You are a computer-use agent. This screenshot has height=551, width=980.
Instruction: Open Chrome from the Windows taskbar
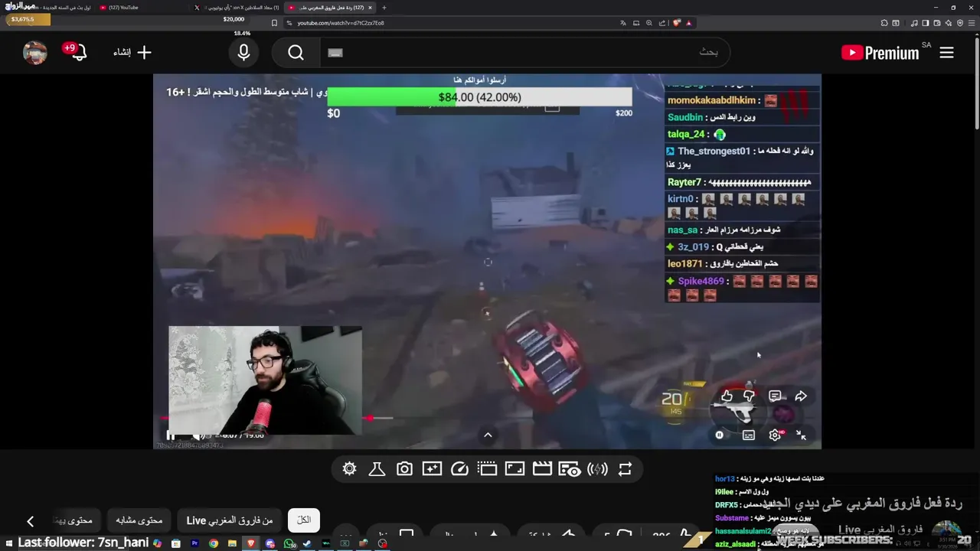click(x=214, y=543)
